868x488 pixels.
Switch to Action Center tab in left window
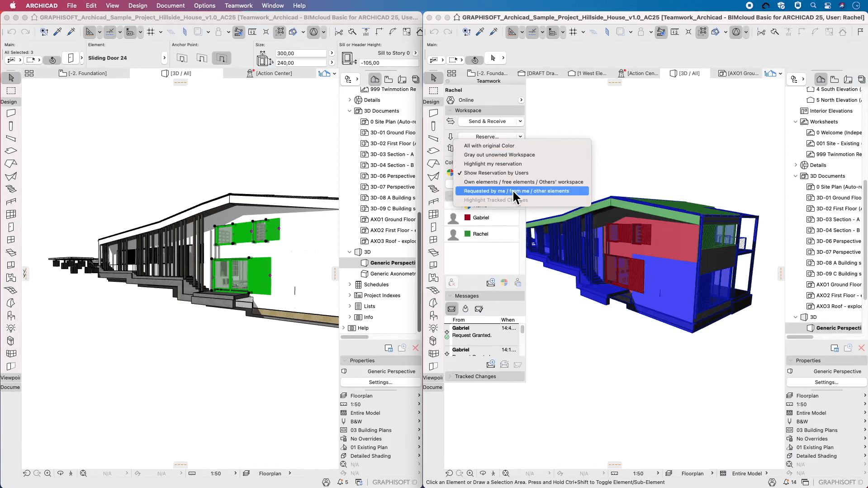click(x=269, y=73)
